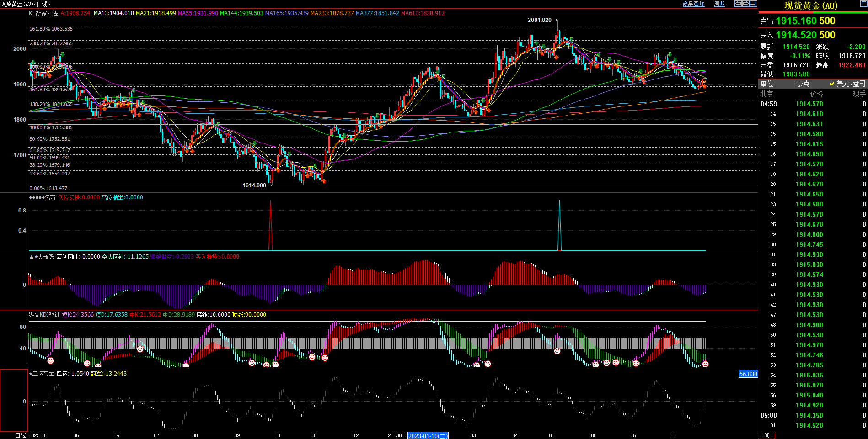Screen dimensions: 868x439
Task: Select the 笔 tab below tick list
Action: 766,435
